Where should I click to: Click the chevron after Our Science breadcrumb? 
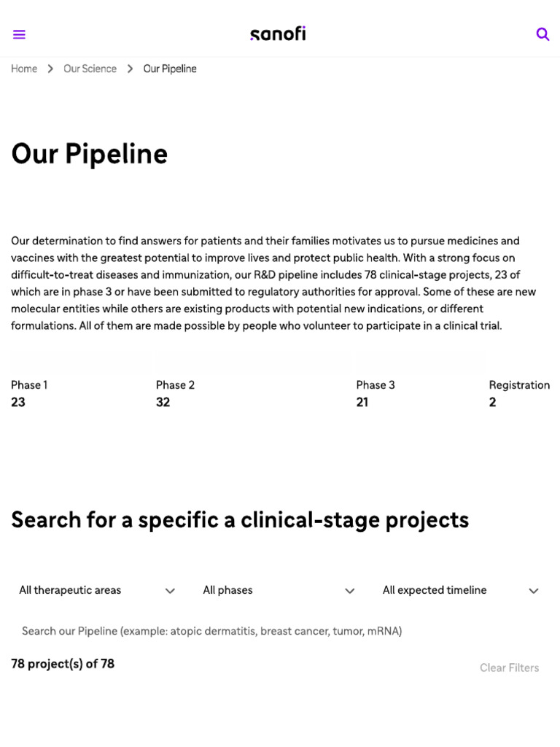[x=130, y=69]
